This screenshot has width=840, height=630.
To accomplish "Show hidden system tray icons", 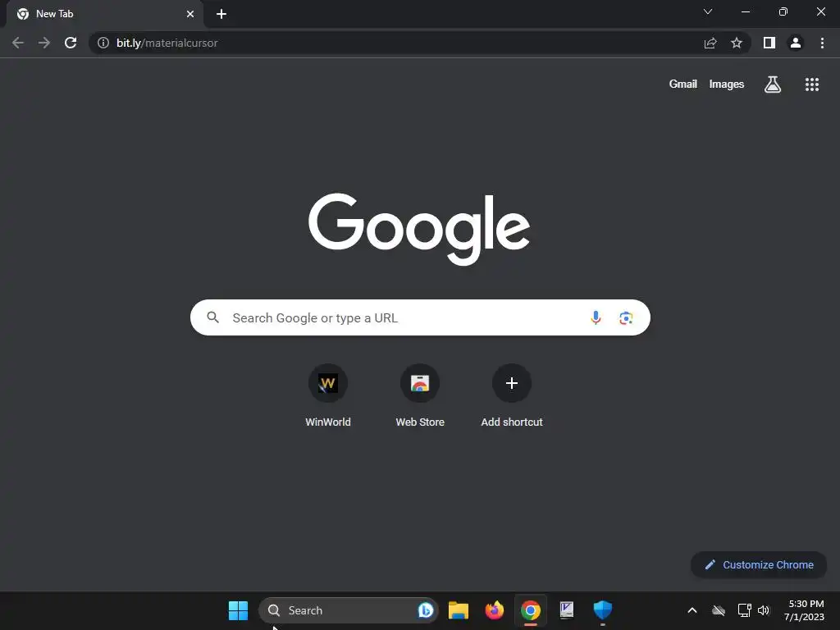I will (x=692, y=610).
